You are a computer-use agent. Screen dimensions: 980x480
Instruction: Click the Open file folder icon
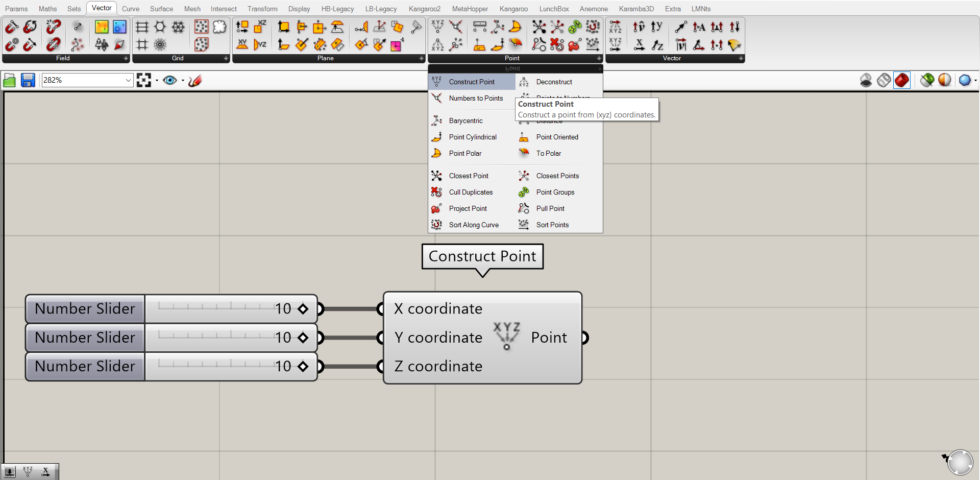click(9, 80)
